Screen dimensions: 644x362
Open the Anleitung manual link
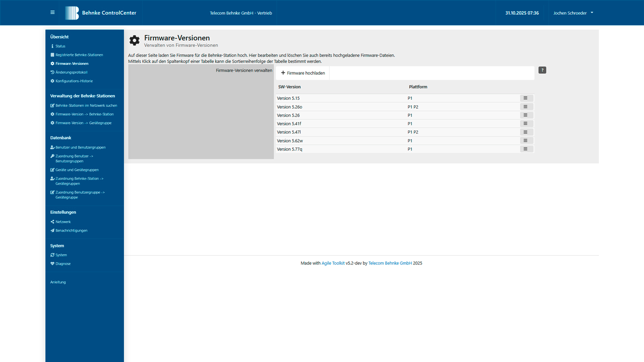click(x=58, y=282)
